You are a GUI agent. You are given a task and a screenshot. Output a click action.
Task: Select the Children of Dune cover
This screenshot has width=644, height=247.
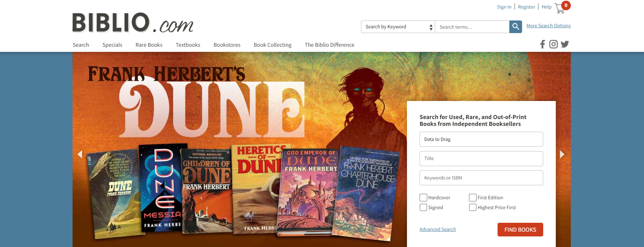point(206,191)
